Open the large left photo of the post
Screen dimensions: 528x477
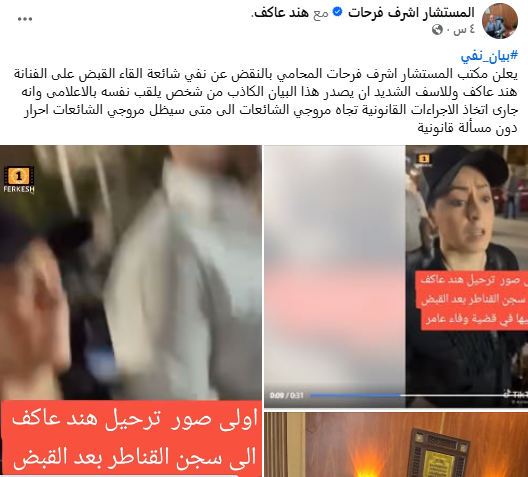131,311
